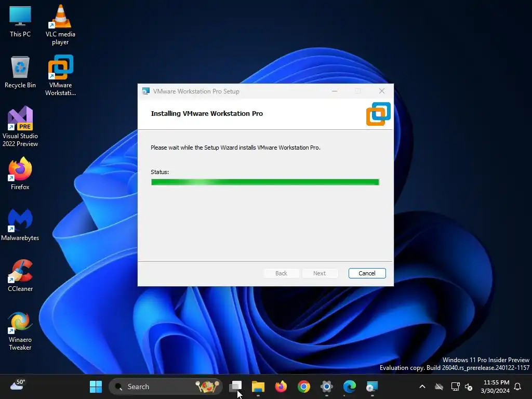The height and width of the screenshot is (399, 532).
Task: Select the Firefox desktop shortcut
Action: pyautogui.click(x=20, y=174)
